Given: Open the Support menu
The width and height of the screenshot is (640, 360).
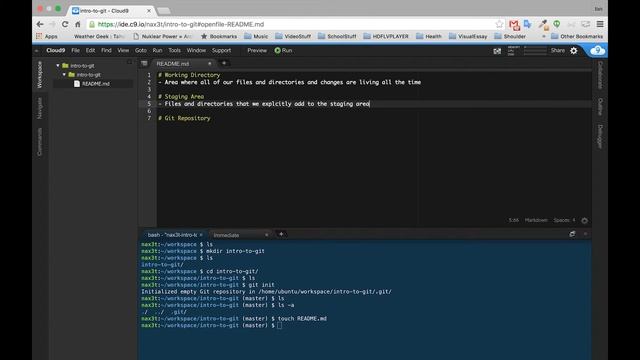Looking at the screenshot, I should [x=221, y=51].
